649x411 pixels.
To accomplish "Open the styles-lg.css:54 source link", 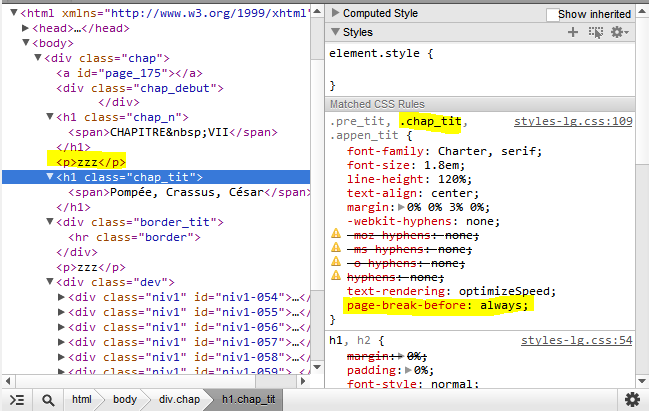I will [x=576, y=340].
